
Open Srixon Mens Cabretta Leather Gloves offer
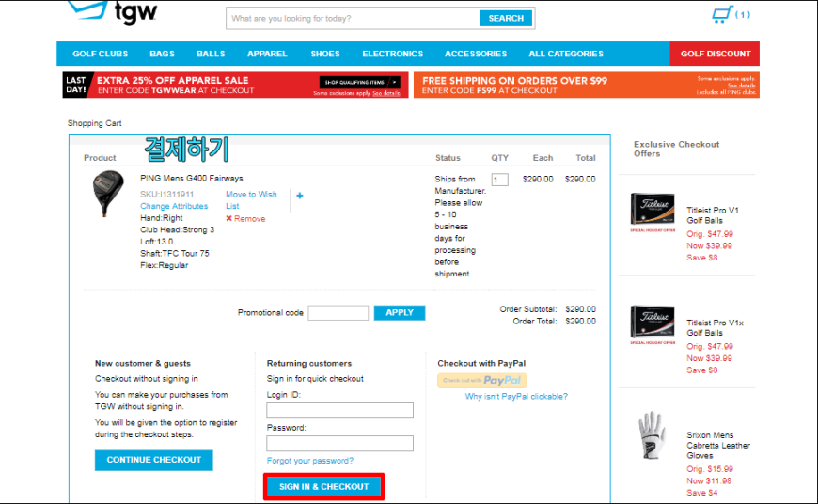[x=717, y=446]
